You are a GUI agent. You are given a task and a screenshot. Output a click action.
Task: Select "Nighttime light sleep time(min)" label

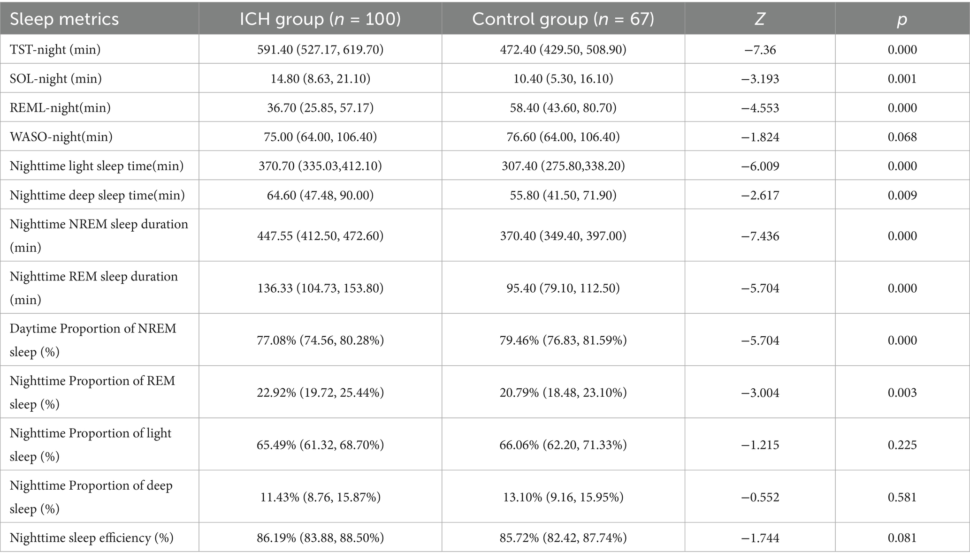pos(97,166)
